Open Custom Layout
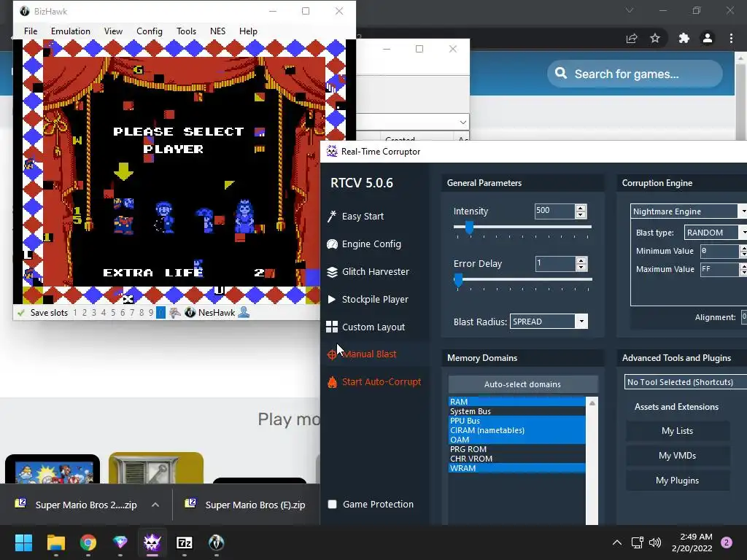This screenshot has height=560, width=747. 366,327
